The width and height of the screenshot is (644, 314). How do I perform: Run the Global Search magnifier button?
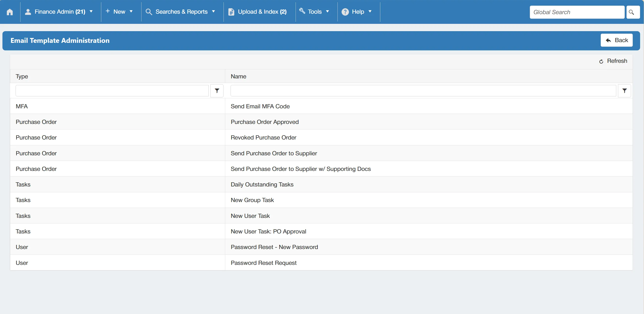(x=633, y=12)
